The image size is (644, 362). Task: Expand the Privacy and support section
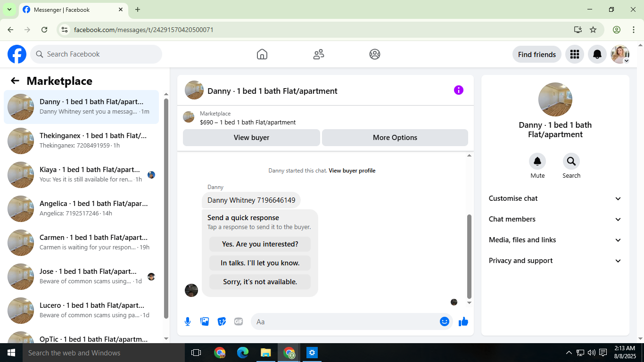(555, 261)
